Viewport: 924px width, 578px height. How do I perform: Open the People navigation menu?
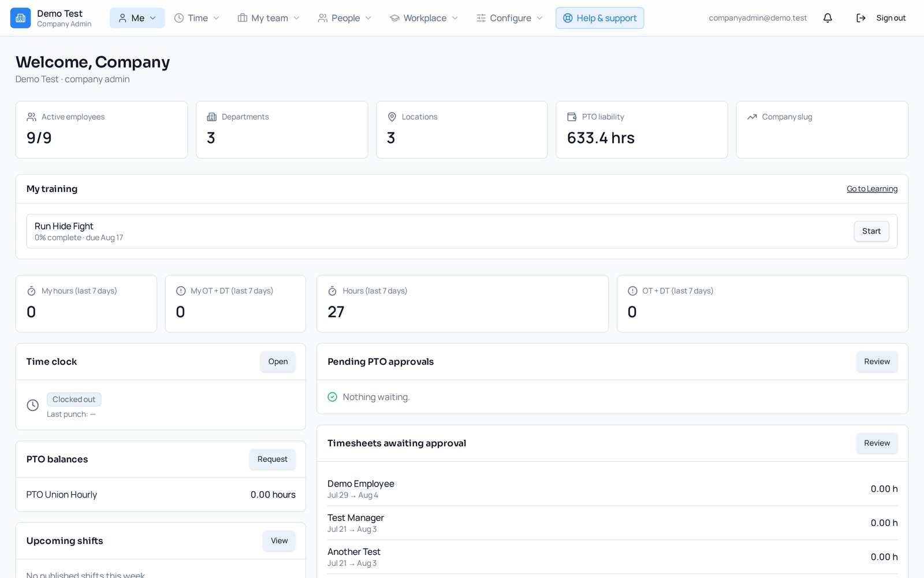click(x=345, y=18)
